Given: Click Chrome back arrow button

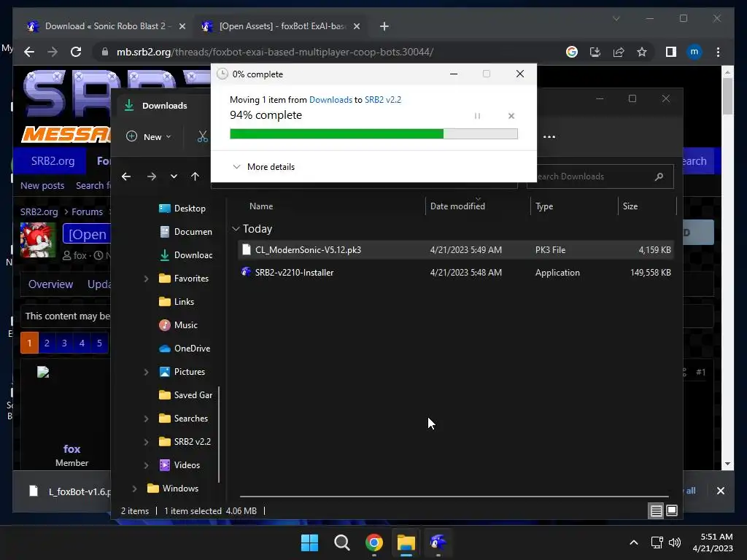Looking at the screenshot, I should click(29, 52).
